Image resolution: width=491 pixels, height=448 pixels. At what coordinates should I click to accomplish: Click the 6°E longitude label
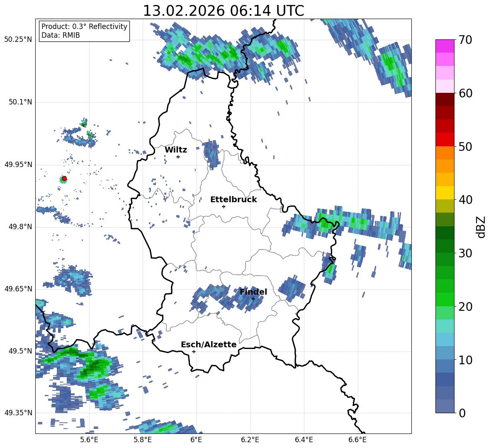(196, 440)
